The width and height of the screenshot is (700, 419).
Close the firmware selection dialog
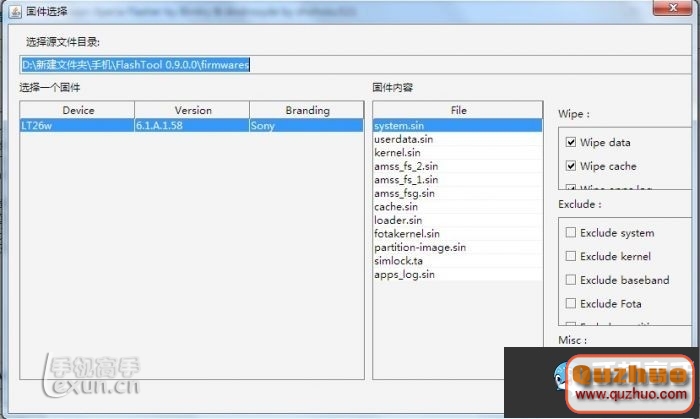pos(673,8)
